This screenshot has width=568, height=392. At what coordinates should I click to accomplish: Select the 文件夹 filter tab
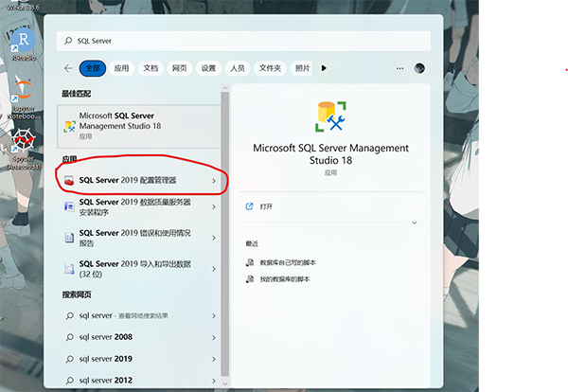click(x=270, y=68)
